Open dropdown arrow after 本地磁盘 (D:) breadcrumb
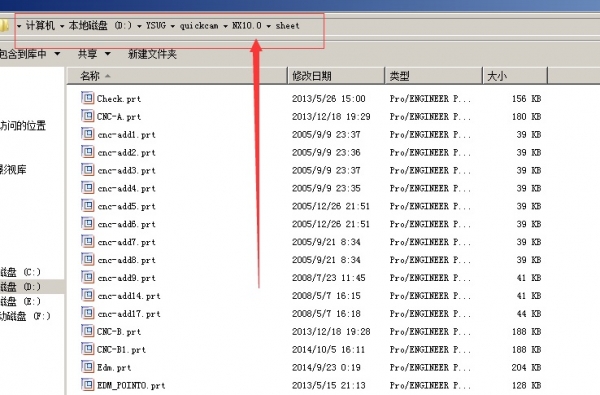 click(x=139, y=26)
